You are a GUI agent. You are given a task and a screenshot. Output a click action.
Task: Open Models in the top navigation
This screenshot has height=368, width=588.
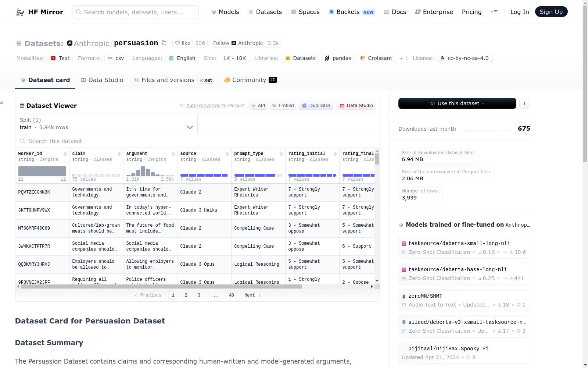[225, 12]
